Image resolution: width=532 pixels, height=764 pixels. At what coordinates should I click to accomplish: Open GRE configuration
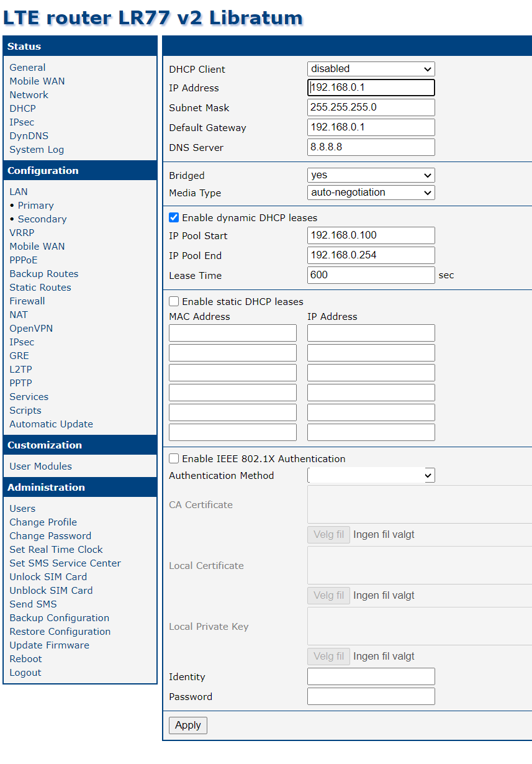click(19, 356)
